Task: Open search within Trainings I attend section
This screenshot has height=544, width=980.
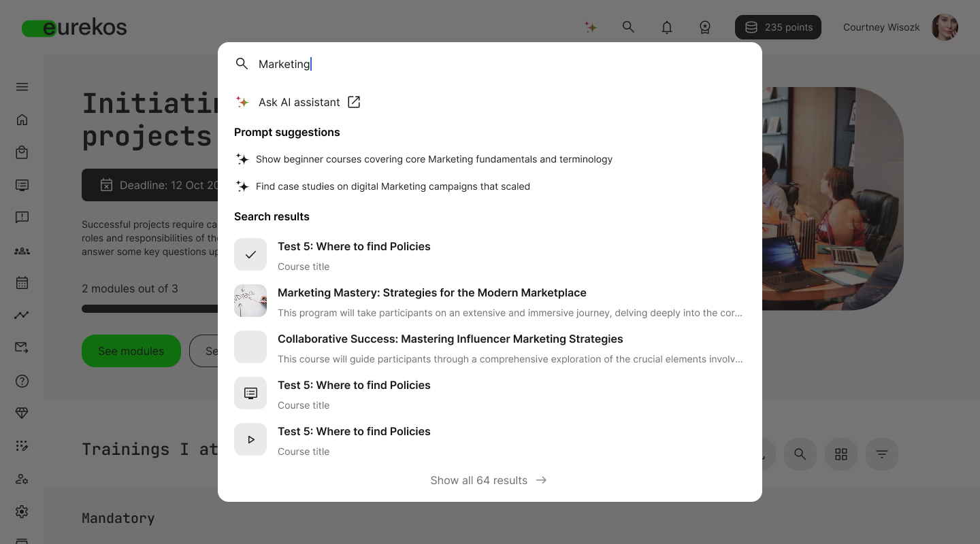Action: [800, 454]
